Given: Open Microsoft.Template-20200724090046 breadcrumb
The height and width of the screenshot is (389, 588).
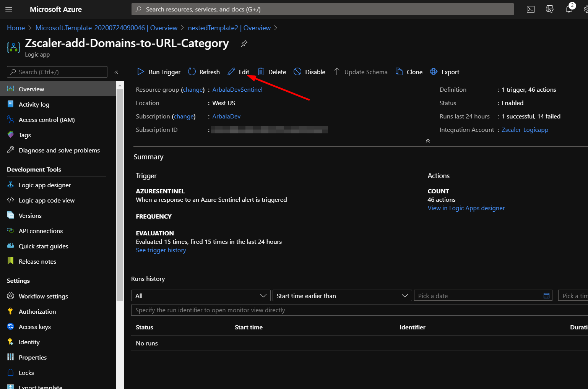Looking at the screenshot, I should click(106, 28).
